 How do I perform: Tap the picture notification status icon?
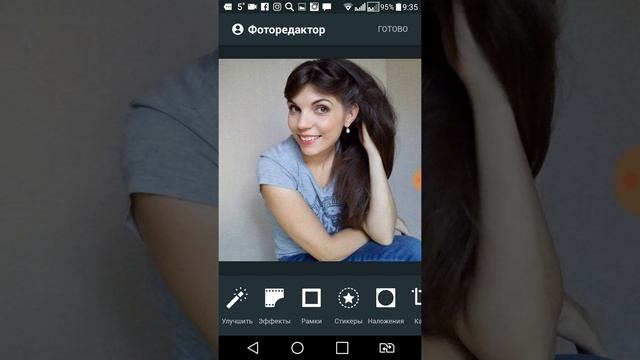(302, 7)
